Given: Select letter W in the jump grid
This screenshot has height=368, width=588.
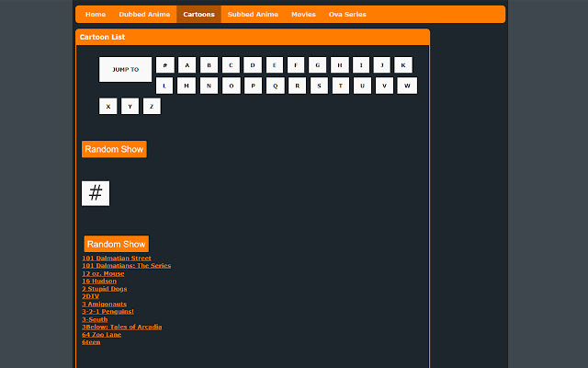Looking at the screenshot, I should pos(407,86).
